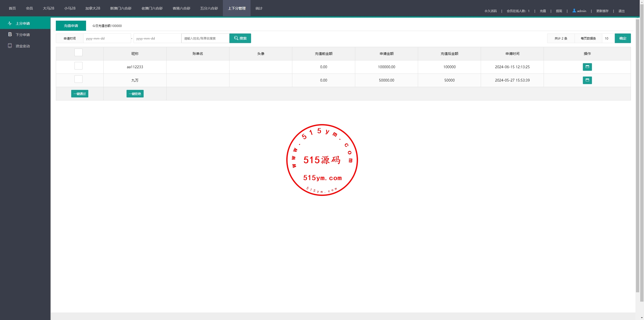Check the aa112233 row checkbox
This screenshot has height=320, width=644.
(x=78, y=66)
